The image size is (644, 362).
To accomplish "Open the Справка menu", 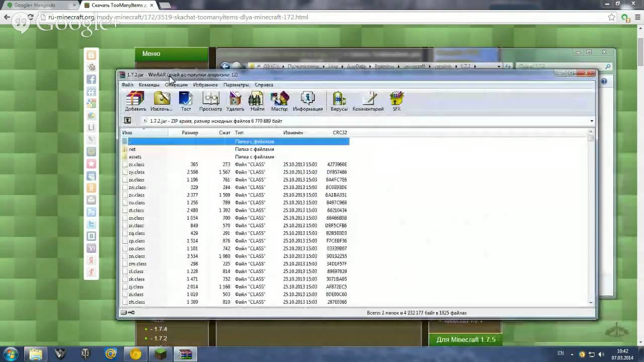I will point(264,85).
